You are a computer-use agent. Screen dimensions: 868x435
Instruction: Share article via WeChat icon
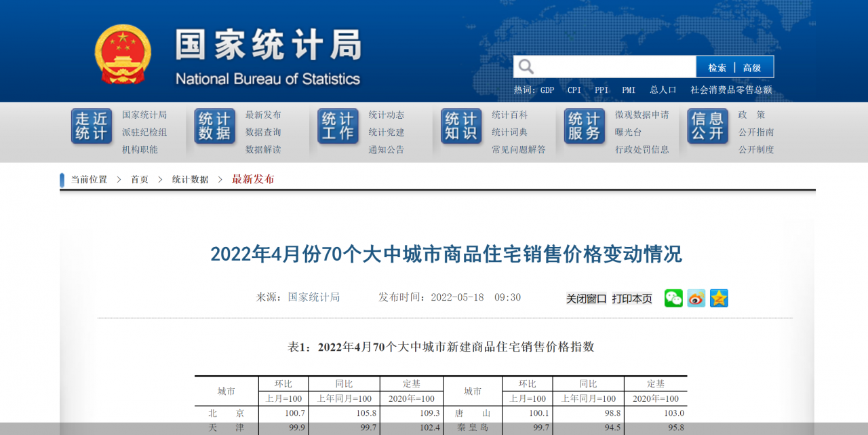[x=673, y=298]
